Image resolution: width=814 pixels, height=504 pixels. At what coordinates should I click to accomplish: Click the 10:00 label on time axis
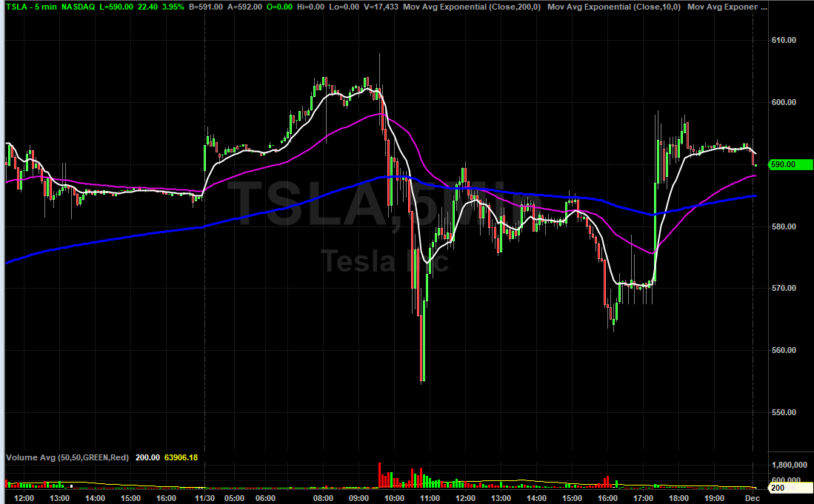tap(393, 498)
